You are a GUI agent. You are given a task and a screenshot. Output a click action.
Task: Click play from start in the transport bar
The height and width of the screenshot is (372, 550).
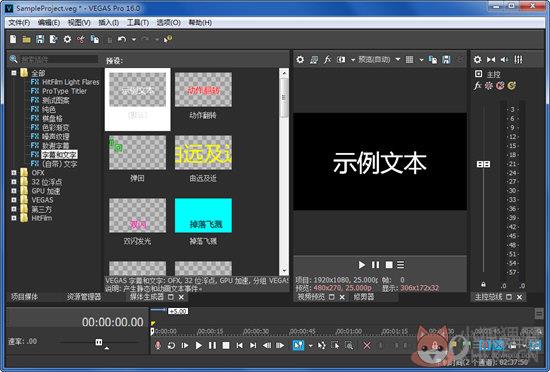pos(185,345)
